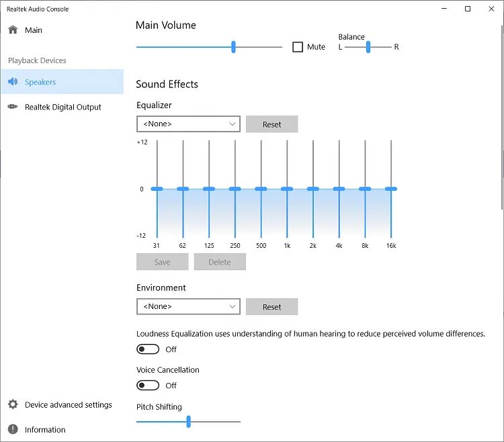This screenshot has height=442, width=504.
Task: Click the Main Volume heading
Action: click(166, 25)
